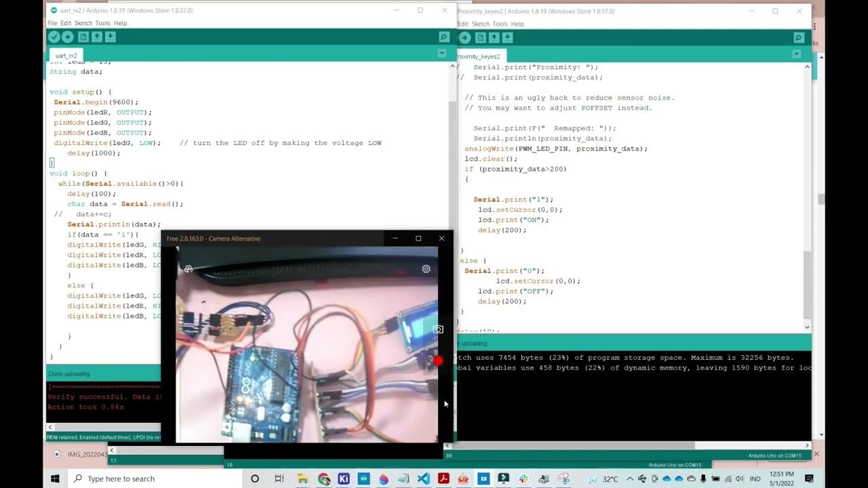This screenshot has width=868, height=488.
Task: Click volume icon in system tray
Action: (739, 479)
